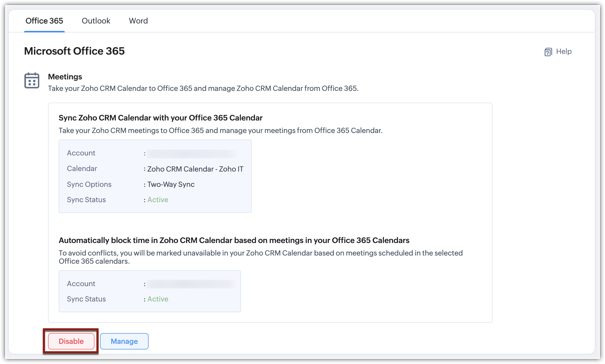Click the Help document icon
Image resolution: width=605 pixels, height=364 pixels.
point(548,52)
